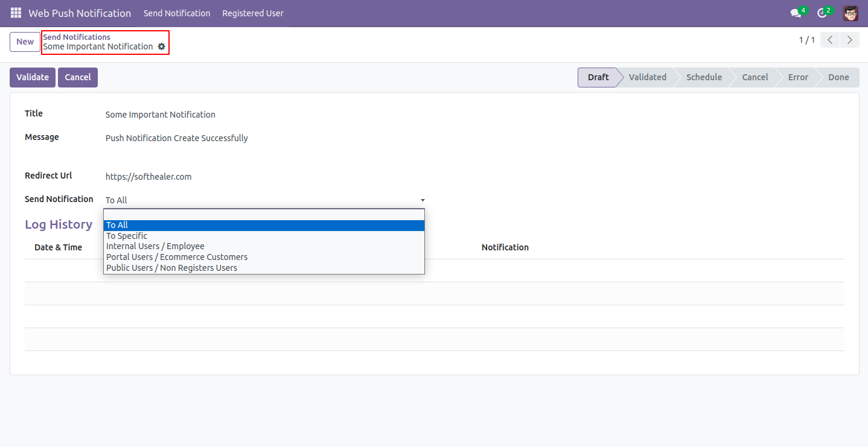This screenshot has width=868, height=447.
Task: Select the Error status stage
Action: point(798,77)
